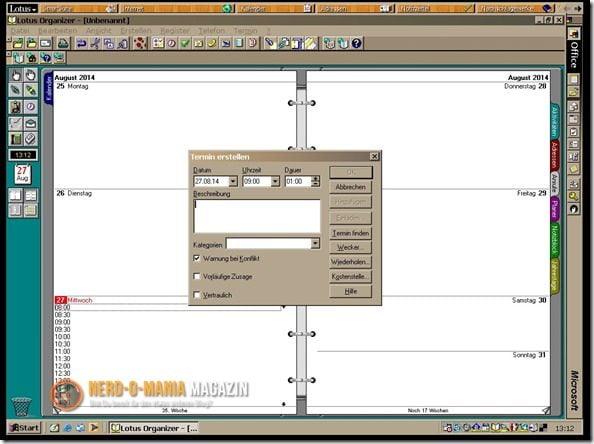The image size is (594, 444).
Task: Open the Datum dropdown in Termin erstellen
Action: 233,181
